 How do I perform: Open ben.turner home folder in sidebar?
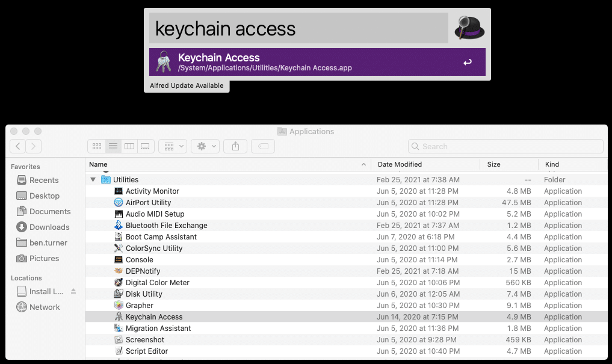tap(42, 242)
